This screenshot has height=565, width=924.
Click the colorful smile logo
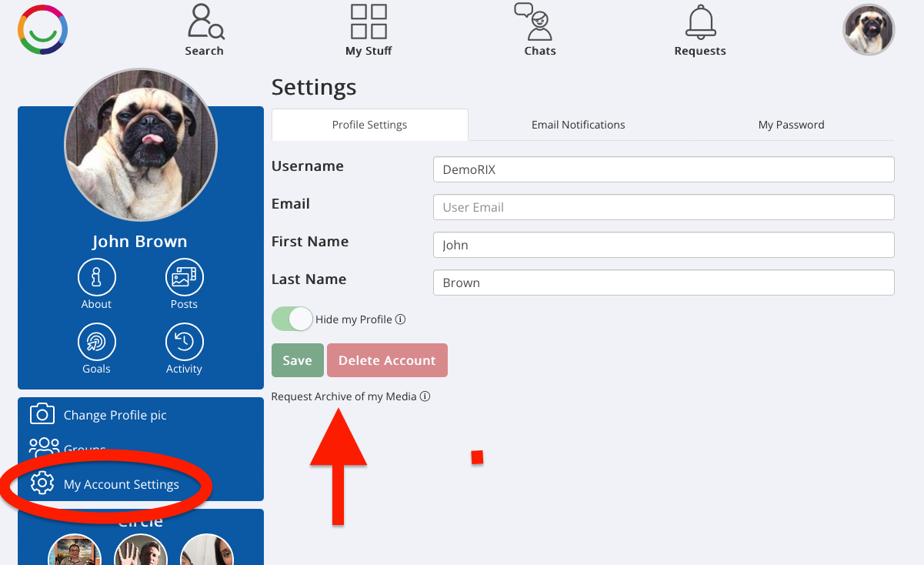(43, 29)
